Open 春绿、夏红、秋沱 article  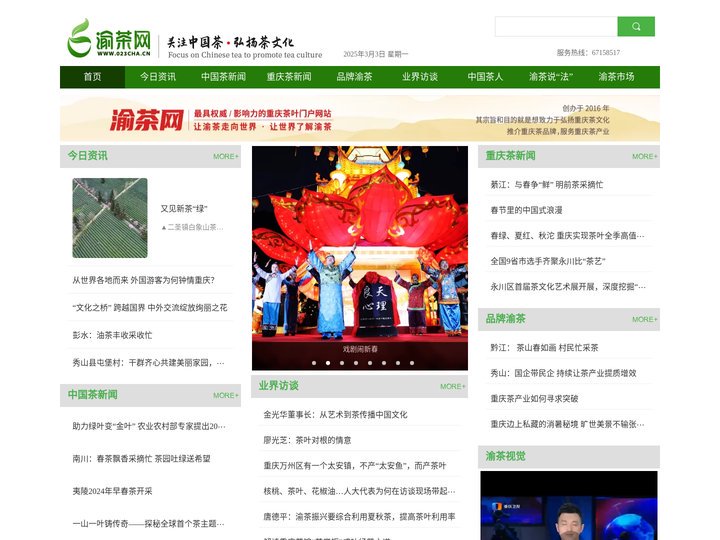(x=568, y=236)
